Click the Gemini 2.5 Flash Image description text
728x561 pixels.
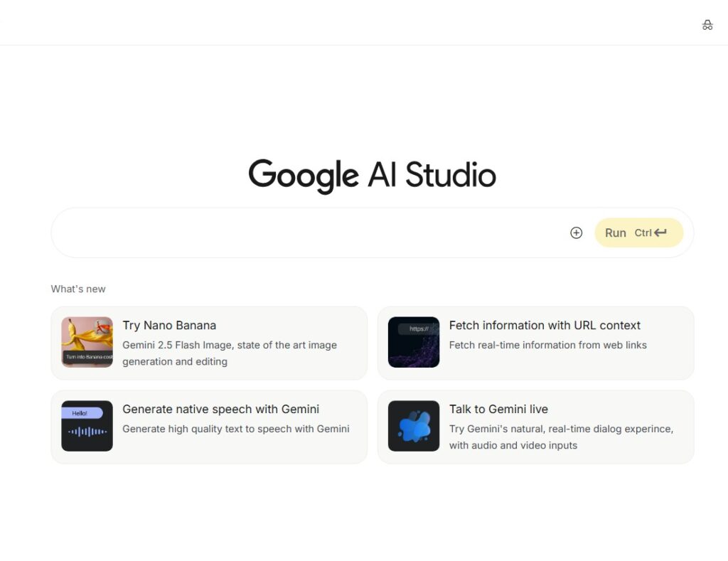point(230,353)
